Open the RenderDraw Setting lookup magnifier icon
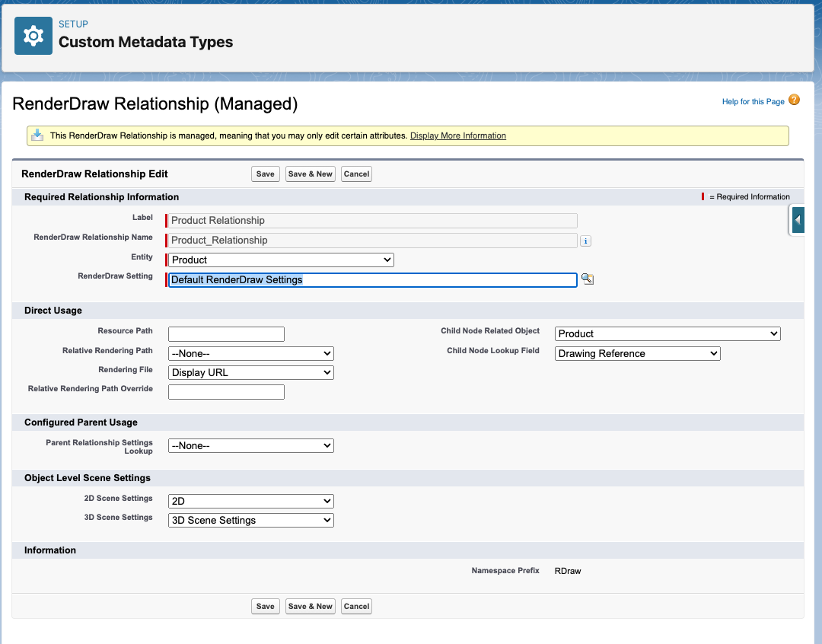Viewport: 822px width, 644px height. tap(587, 279)
